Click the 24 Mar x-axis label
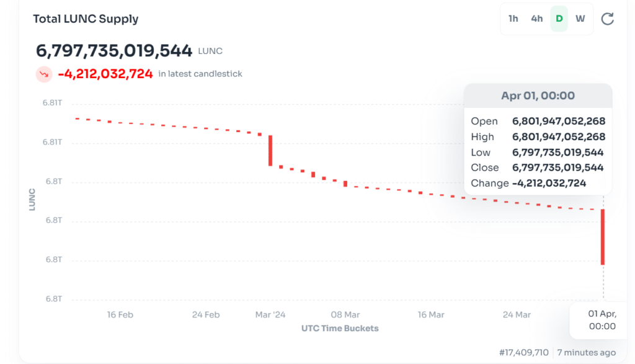This screenshot has width=635, height=364. (x=517, y=314)
